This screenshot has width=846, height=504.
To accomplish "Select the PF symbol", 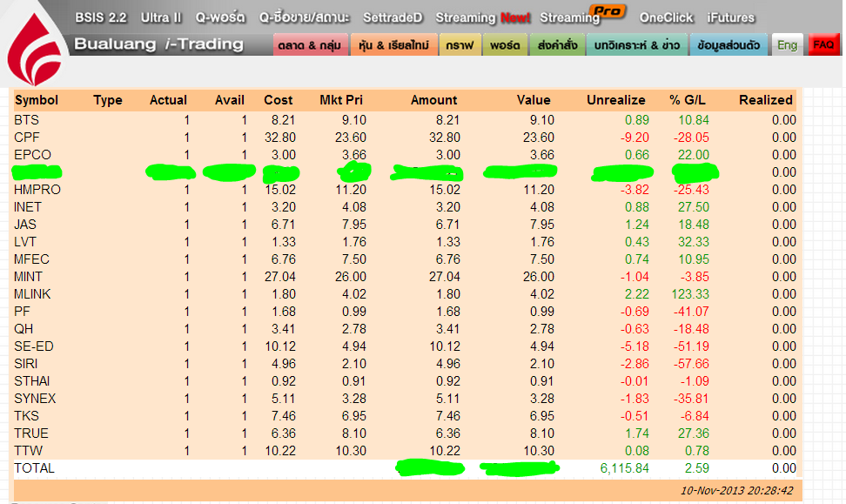I will point(22,312).
